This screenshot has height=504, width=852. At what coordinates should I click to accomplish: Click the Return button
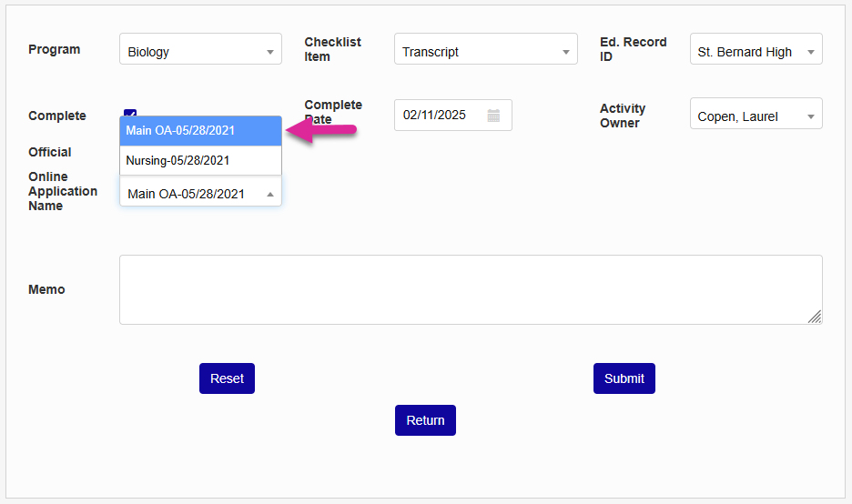click(x=425, y=420)
